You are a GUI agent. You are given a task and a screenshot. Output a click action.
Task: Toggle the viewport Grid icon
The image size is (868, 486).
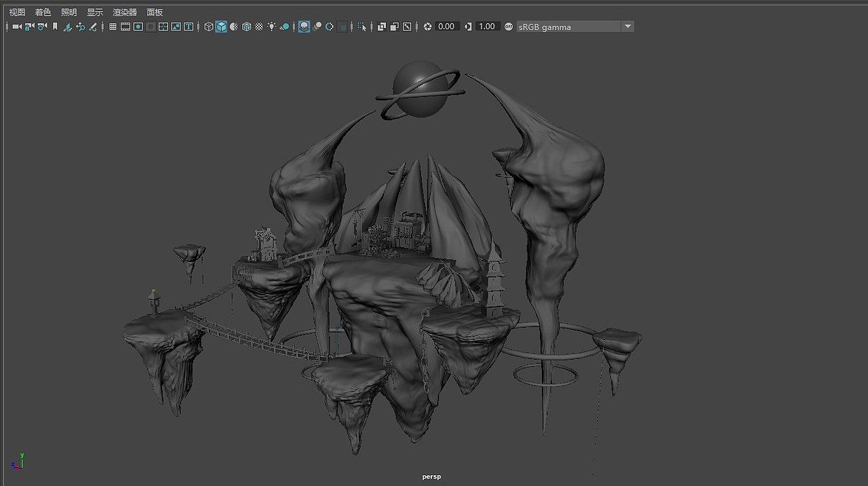click(113, 26)
